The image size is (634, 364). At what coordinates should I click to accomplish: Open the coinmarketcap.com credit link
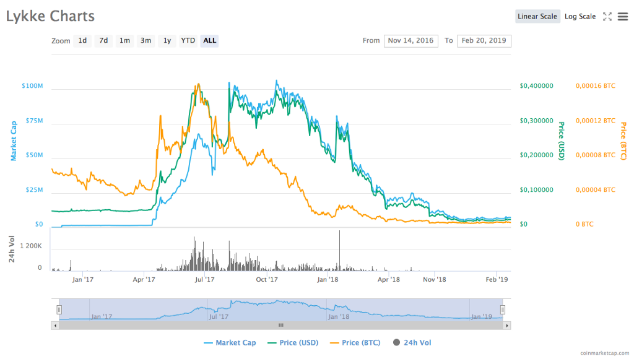click(x=605, y=353)
